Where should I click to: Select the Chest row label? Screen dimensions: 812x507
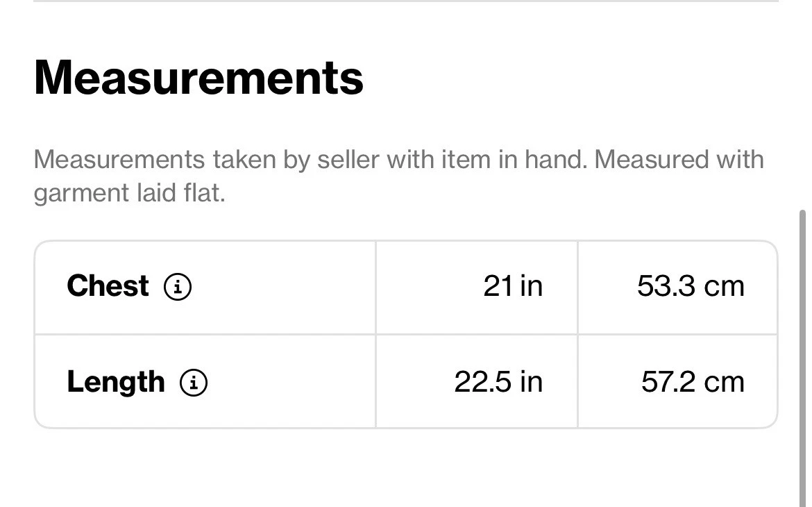(108, 286)
